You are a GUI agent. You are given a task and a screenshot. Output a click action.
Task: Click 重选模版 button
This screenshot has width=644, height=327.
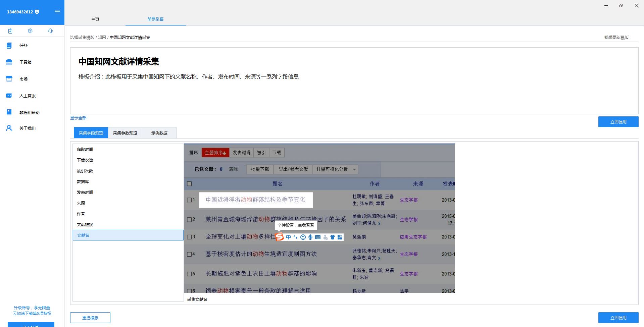tap(90, 318)
